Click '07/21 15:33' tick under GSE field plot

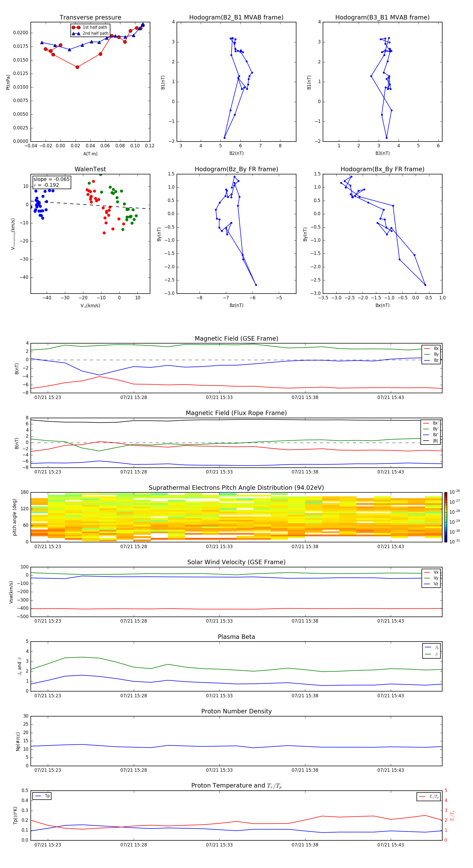click(x=219, y=398)
